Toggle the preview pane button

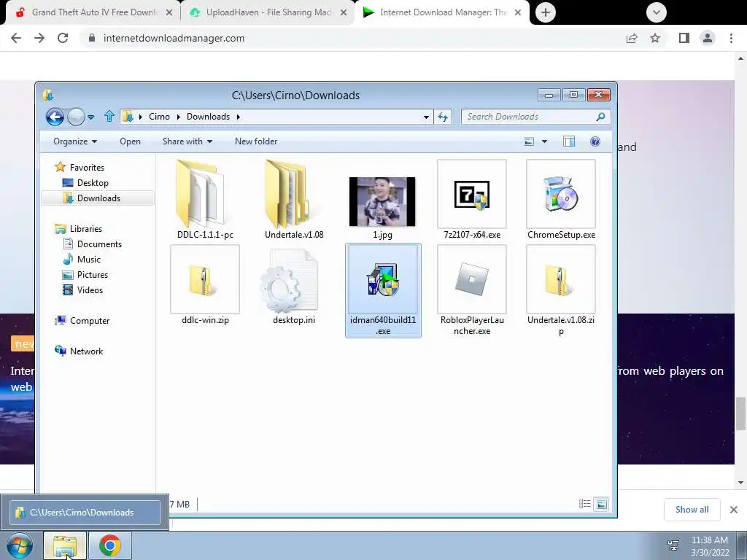tap(569, 141)
